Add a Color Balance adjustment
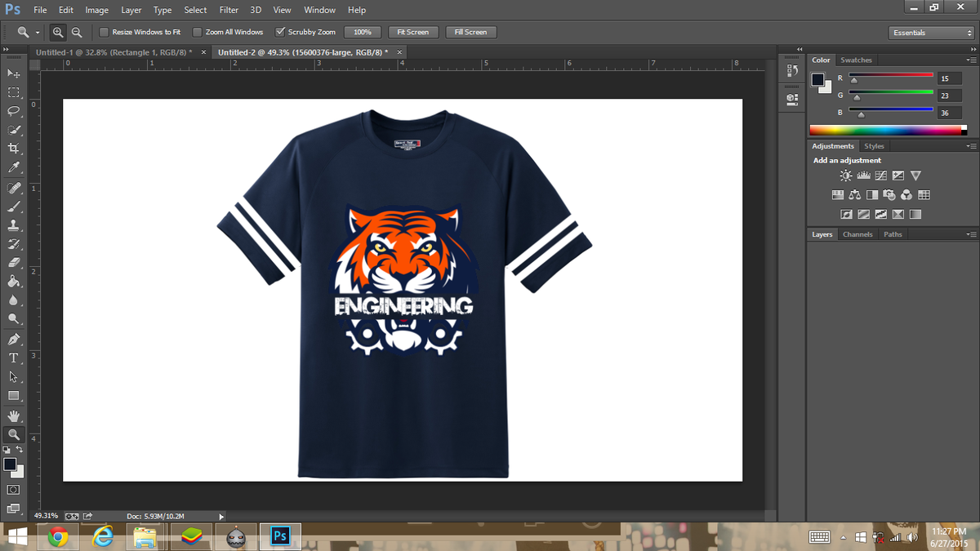 tap(854, 195)
